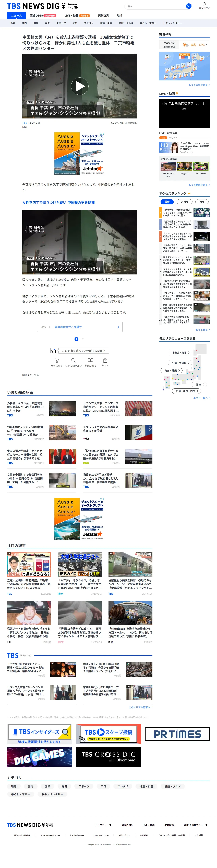Open the TBS CROSS DIG Bloomberg banner
The height and width of the screenshot is (868, 217).
pos(108,757)
